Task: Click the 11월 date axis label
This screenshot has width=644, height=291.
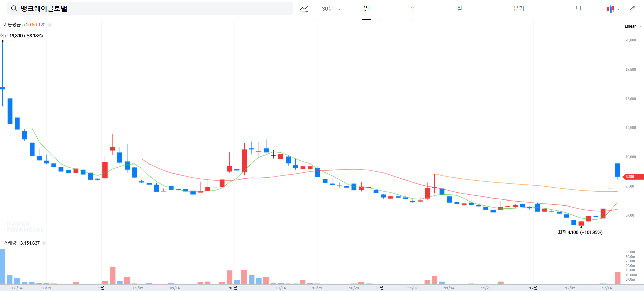Action: click(379, 288)
